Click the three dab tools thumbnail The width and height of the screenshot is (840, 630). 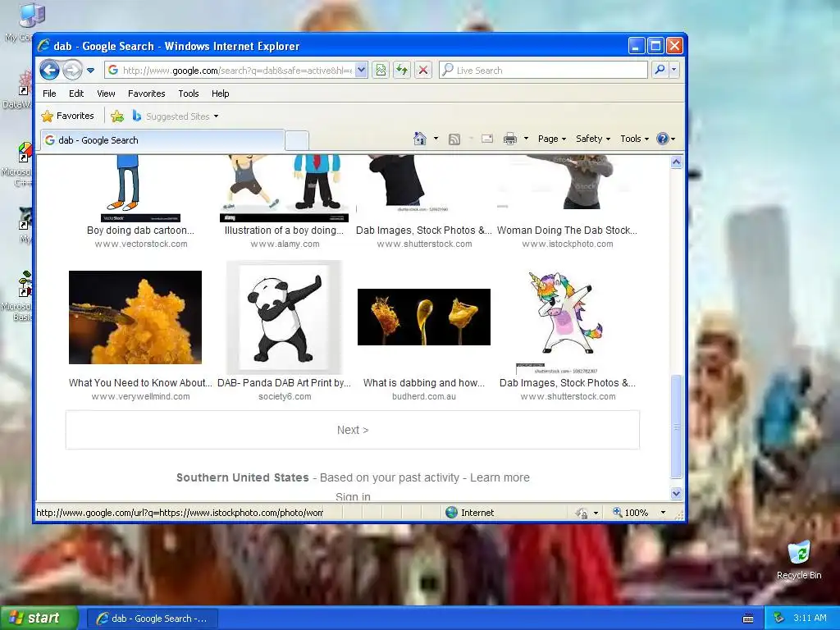click(424, 317)
